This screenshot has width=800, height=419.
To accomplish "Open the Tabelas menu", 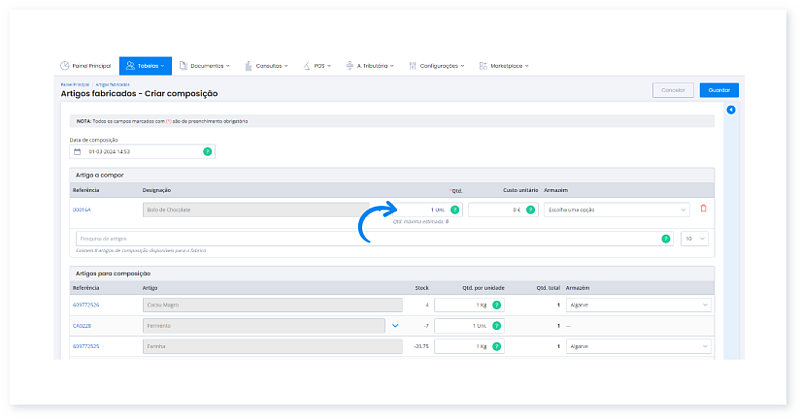I will click(145, 66).
